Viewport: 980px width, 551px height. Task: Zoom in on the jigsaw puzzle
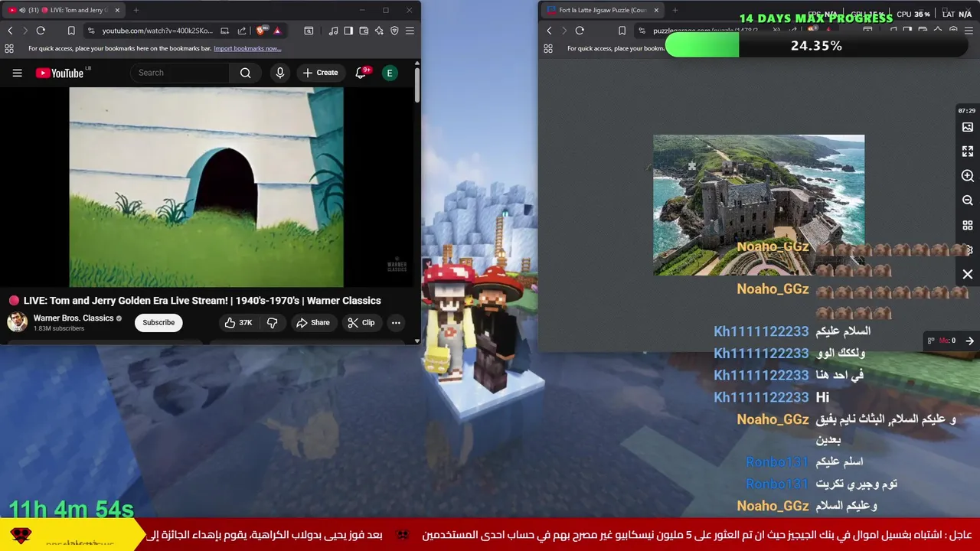coord(968,176)
